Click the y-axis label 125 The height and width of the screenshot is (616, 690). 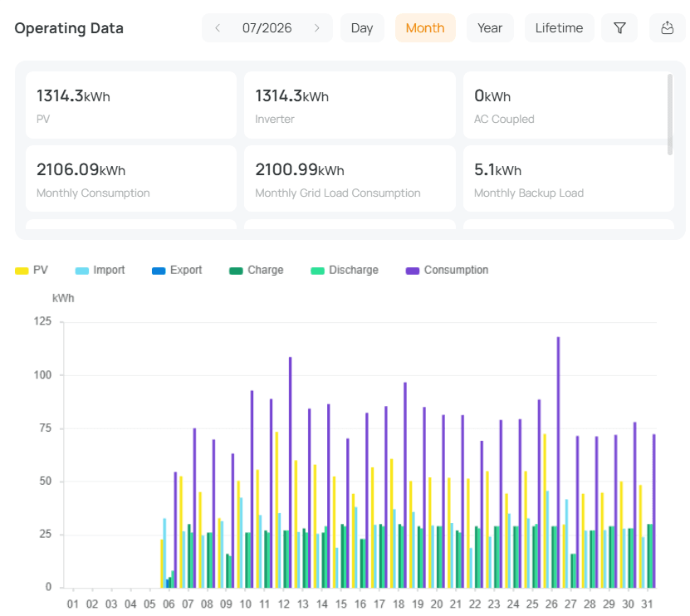[x=42, y=321]
